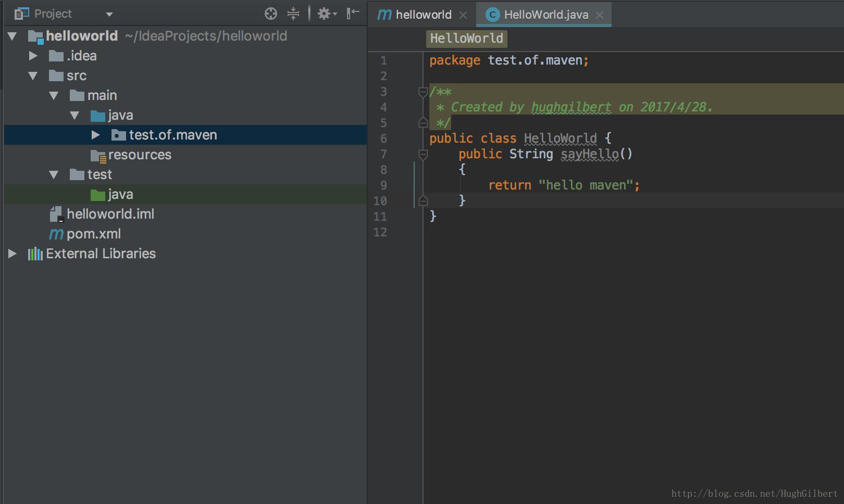Click the Project view icon in panel header
844x504 pixels.
coord(21,14)
